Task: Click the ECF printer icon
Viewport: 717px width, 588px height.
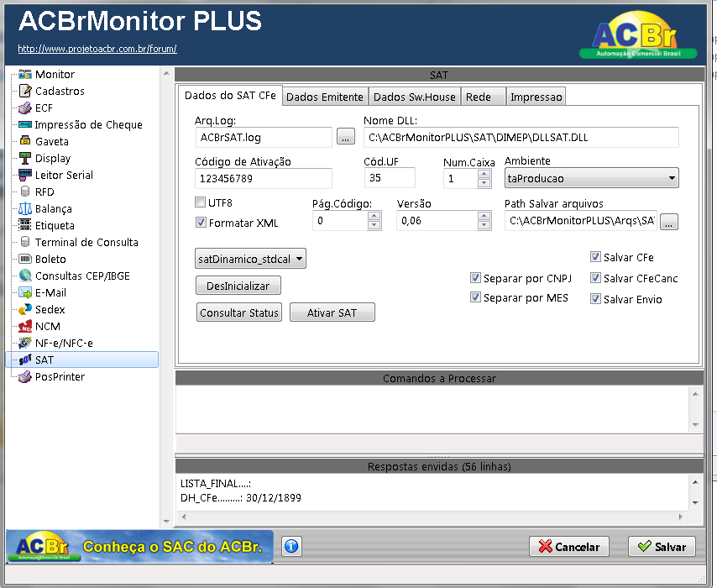Action: tap(24, 108)
